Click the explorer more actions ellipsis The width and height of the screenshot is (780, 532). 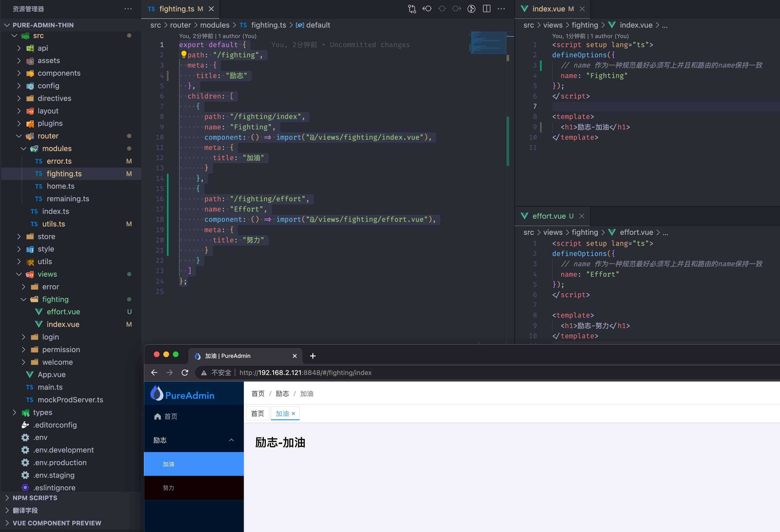point(128,9)
